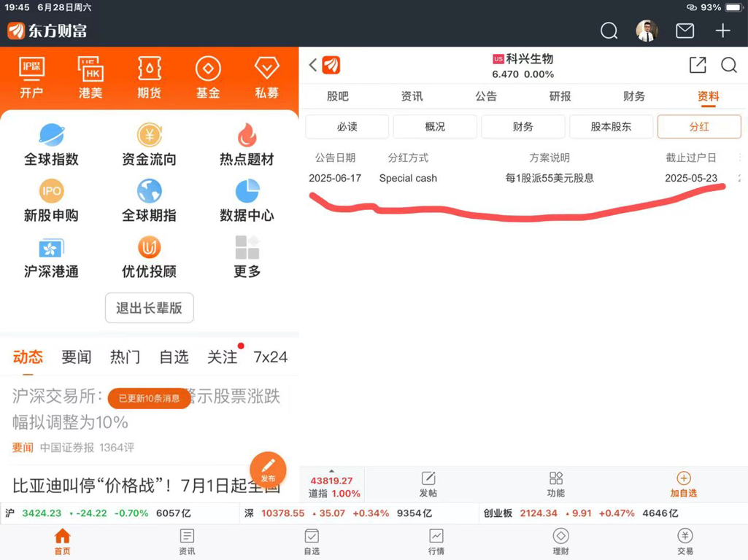
Task: Open 自选 bottom navigation tab
Action: 312,542
